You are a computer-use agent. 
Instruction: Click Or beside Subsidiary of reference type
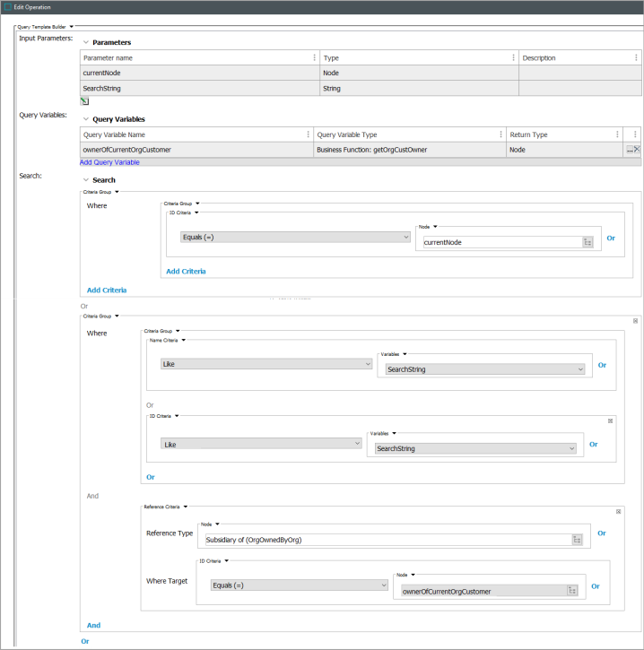click(602, 533)
